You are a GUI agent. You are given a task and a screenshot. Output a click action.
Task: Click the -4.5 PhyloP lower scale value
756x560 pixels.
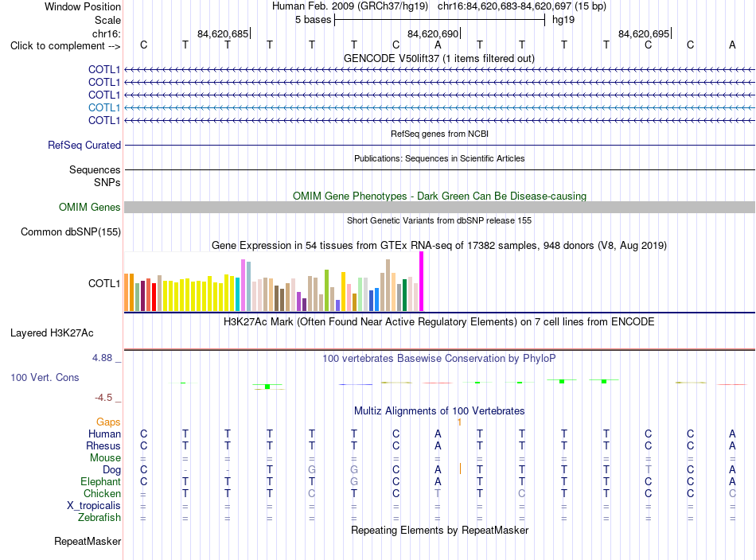click(x=103, y=397)
